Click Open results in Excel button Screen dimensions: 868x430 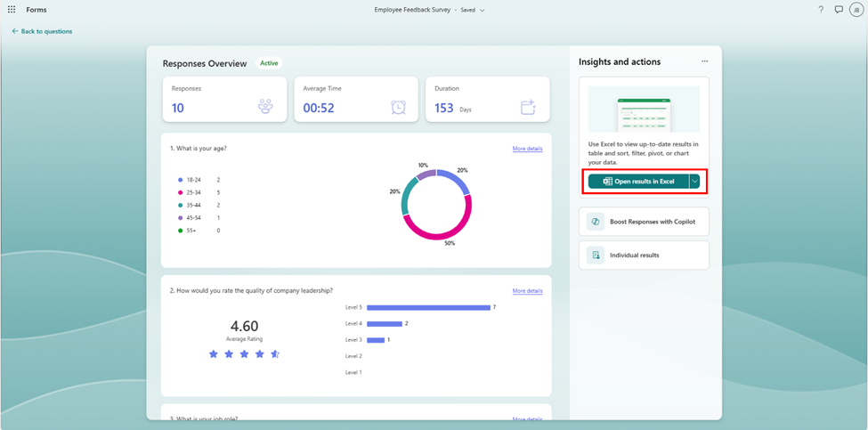click(x=638, y=182)
